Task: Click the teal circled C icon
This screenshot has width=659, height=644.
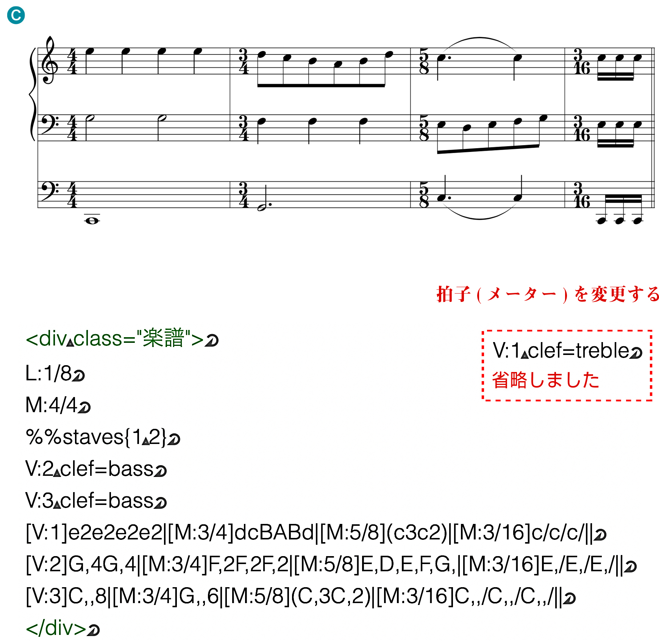Action: [x=16, y=15]
